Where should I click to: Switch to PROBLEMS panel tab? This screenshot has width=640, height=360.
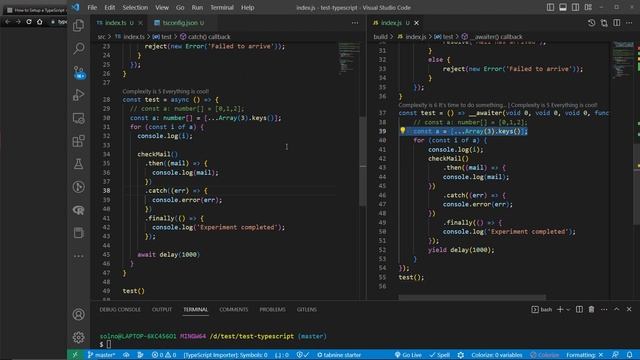(x=272, y=309)
